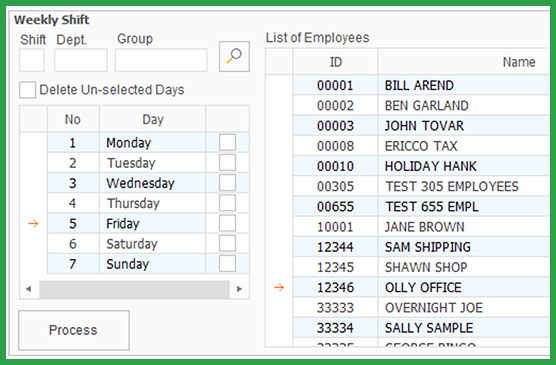Viewport: 556px width, 365px height.
Task: Select the Saturday day cell
Action: point(152,244)
